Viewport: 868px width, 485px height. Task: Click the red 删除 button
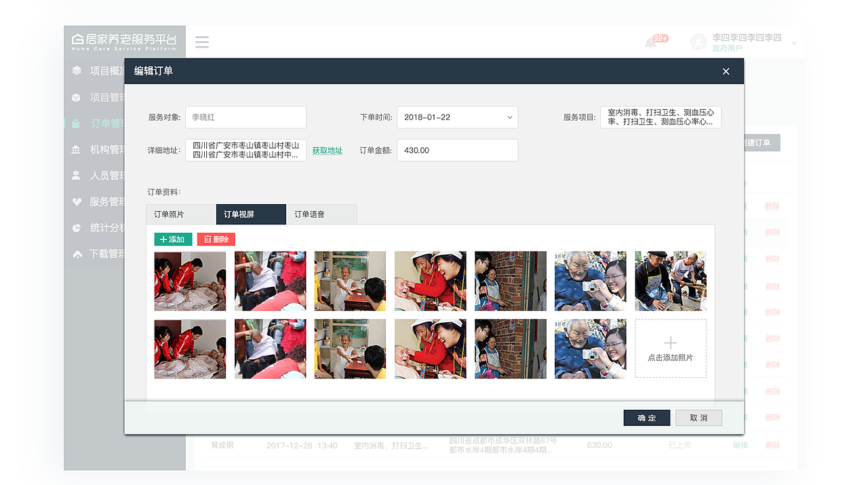click(x=216, y=239)
